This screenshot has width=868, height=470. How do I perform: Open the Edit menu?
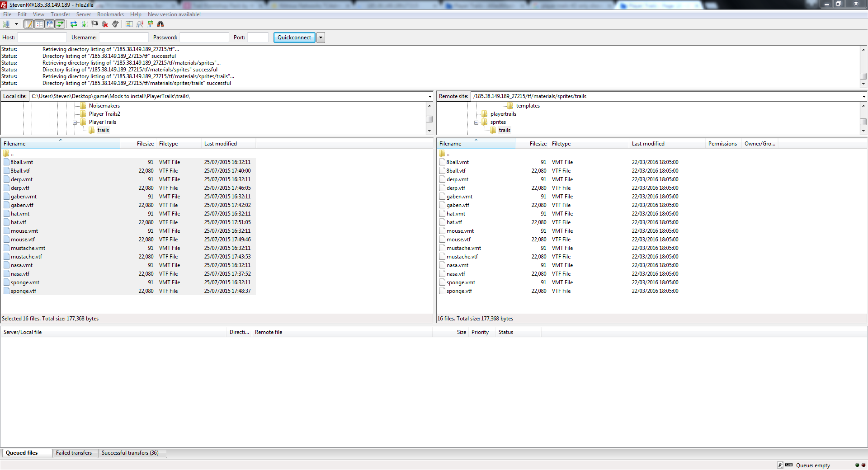point(22,14)
